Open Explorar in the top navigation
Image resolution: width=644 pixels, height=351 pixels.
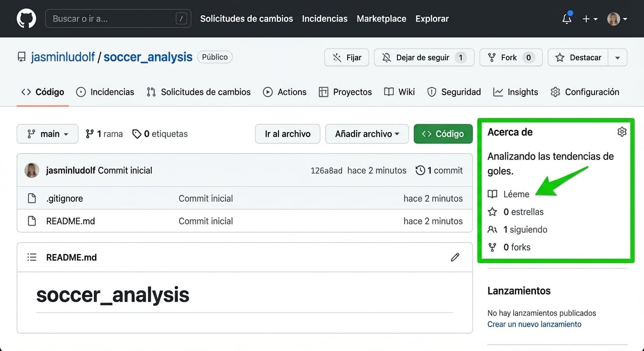click(x=432, y=19)
